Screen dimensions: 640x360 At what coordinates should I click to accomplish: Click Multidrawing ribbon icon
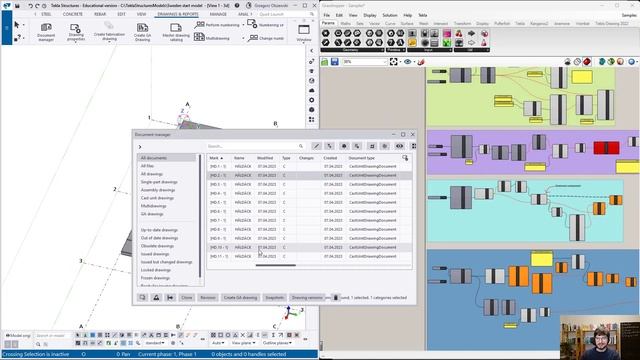(x=212, y=38)
